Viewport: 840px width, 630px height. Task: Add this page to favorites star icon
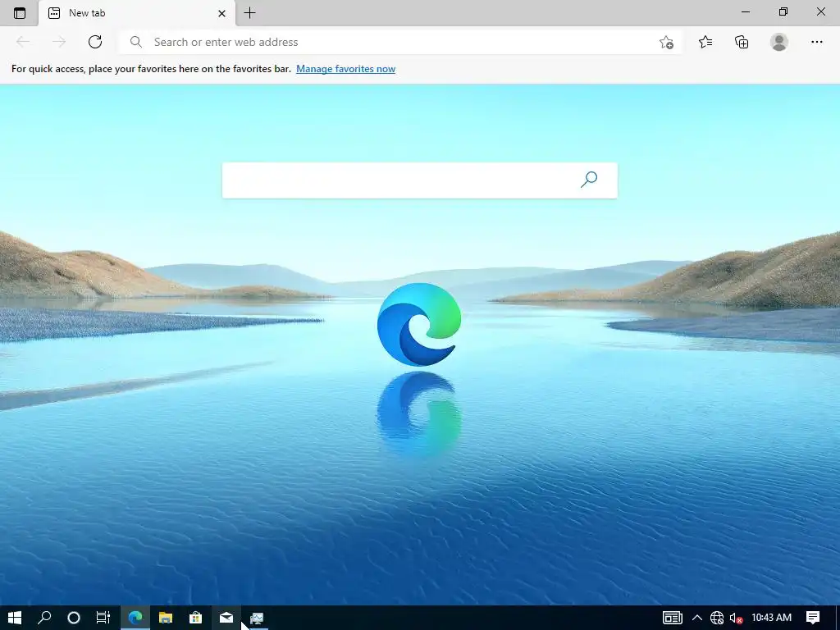[666, 42]
